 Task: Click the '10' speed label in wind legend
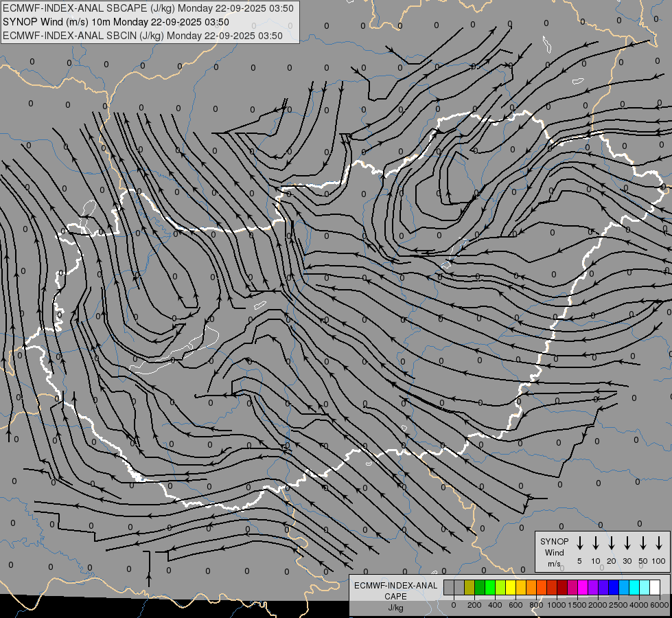pos(595,561)
